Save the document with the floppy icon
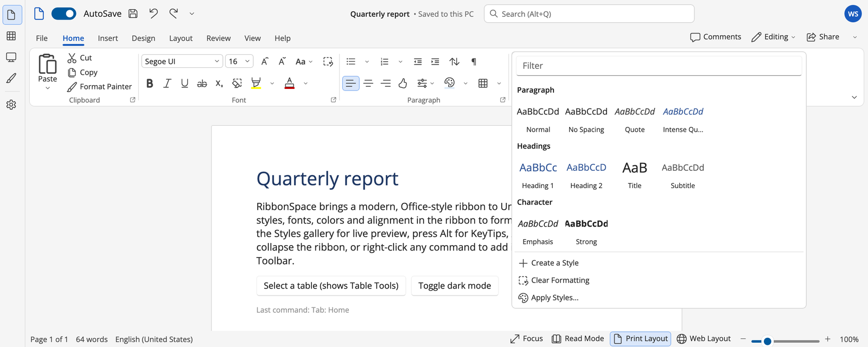 tap(133, 14)
